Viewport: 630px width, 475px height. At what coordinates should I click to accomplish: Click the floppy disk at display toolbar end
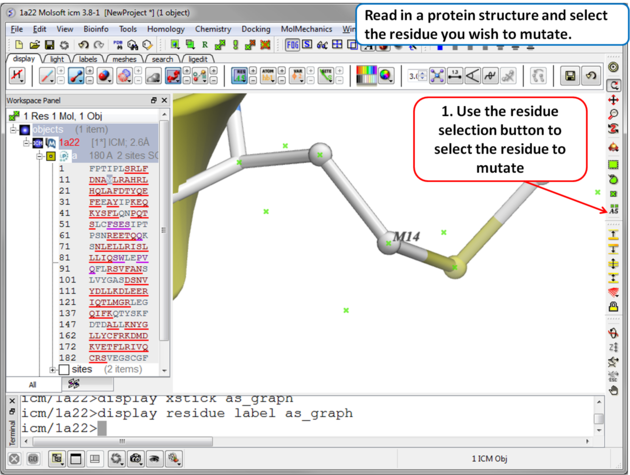(570, 76)
